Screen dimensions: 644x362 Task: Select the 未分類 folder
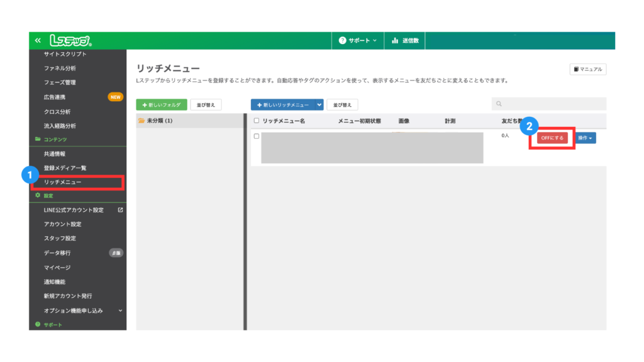(155, 121)
